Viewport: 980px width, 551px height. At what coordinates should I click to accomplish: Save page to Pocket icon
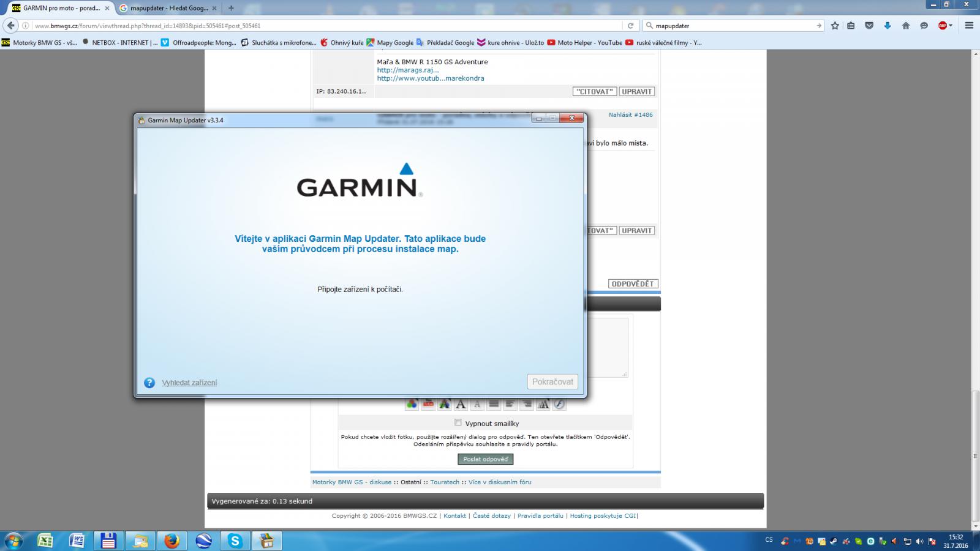[869, 26]
